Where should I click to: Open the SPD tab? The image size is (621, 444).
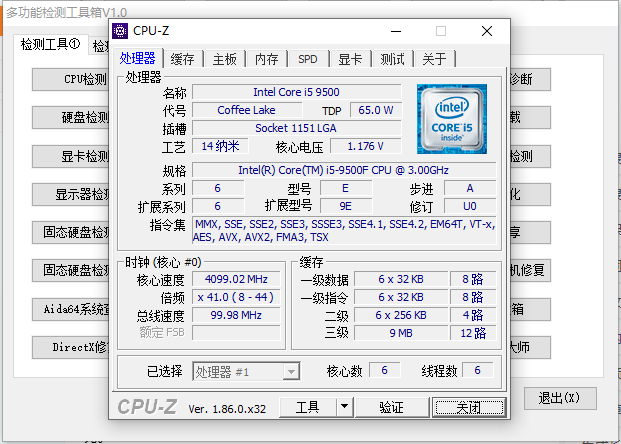click(308, 59)
